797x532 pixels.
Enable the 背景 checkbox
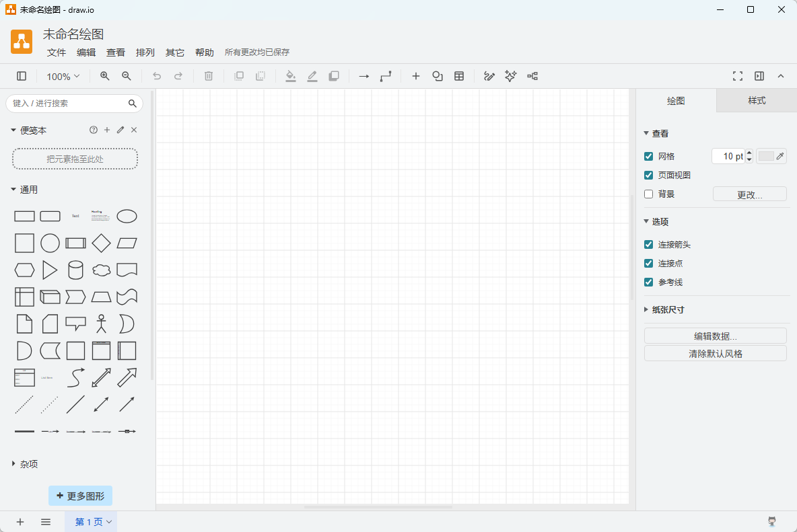[649, 194]
